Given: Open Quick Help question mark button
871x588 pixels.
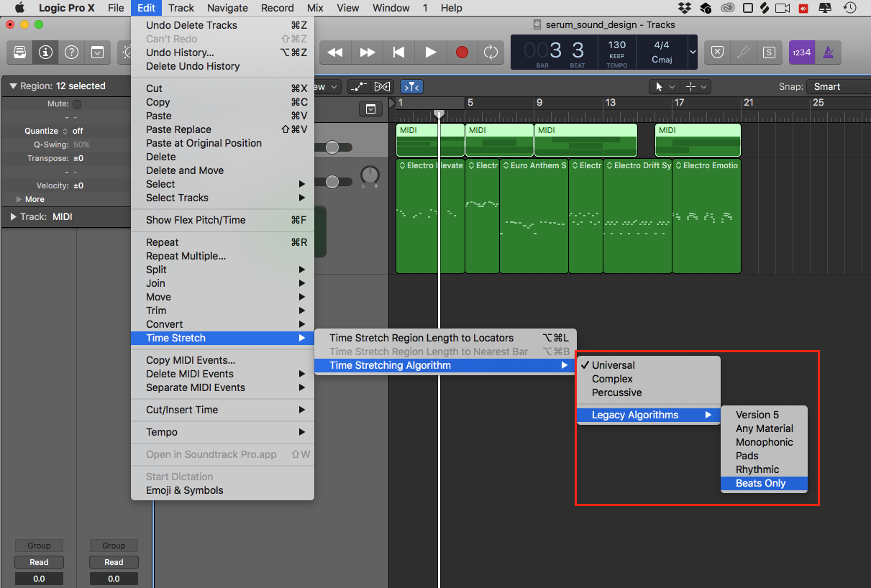Looking at the screenshot, I should coord(71,52).
